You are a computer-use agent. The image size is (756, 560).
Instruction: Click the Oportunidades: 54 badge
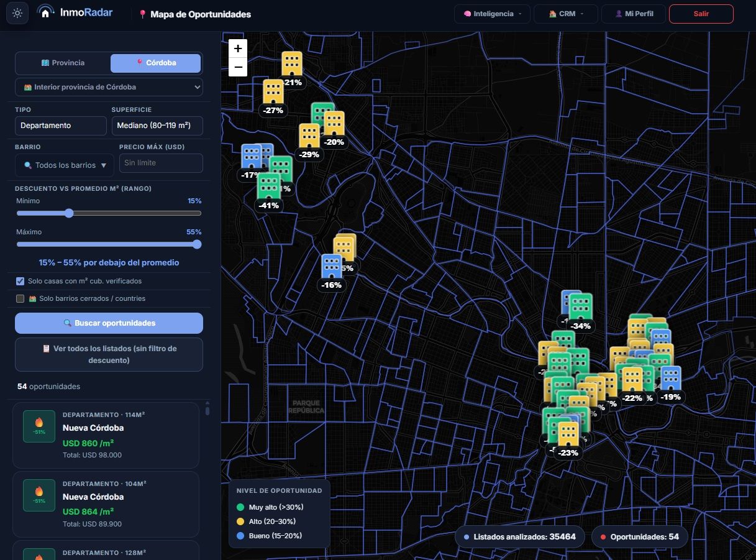point(639,536)
